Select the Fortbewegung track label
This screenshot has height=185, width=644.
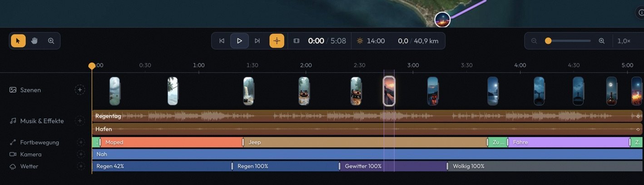coord(40,142)
